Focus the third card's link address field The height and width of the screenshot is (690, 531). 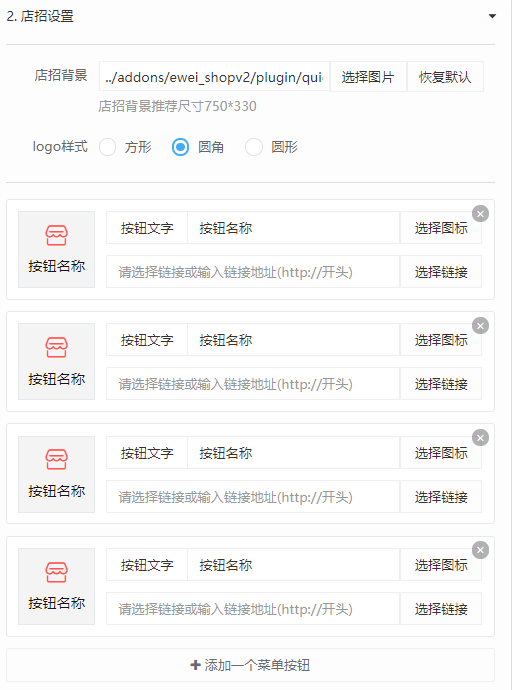coord(253,497)
